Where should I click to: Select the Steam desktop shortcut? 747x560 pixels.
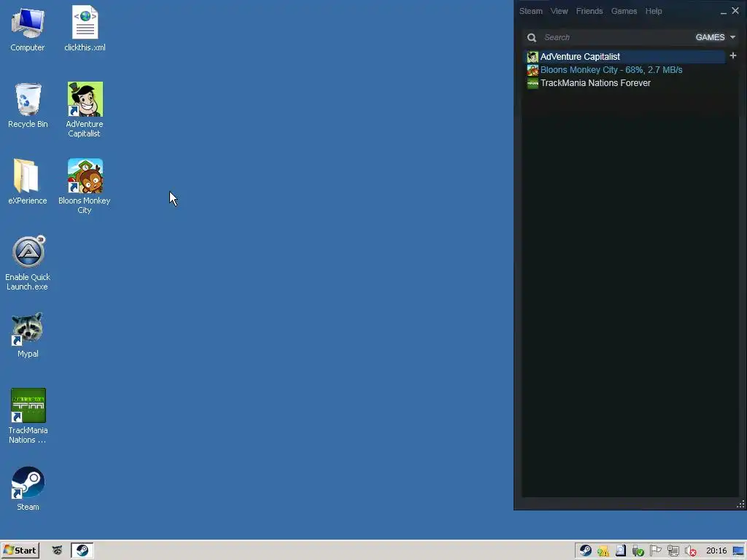28,489
